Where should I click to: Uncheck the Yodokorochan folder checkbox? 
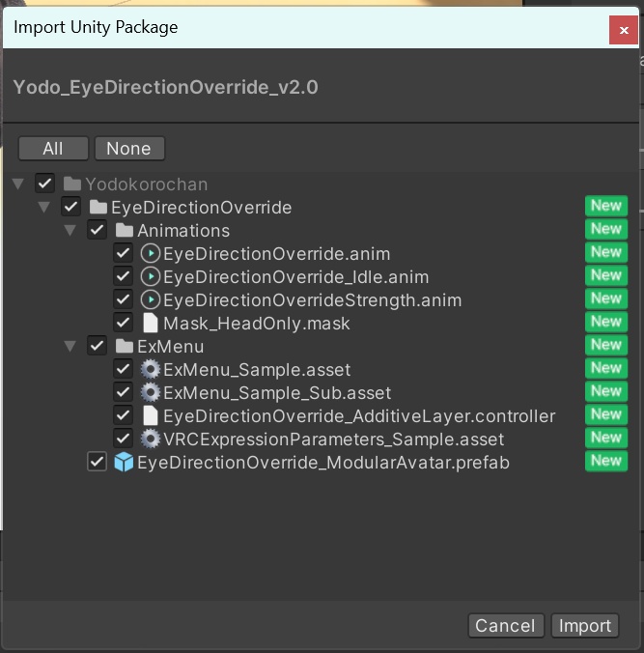[x=44, y=184]
